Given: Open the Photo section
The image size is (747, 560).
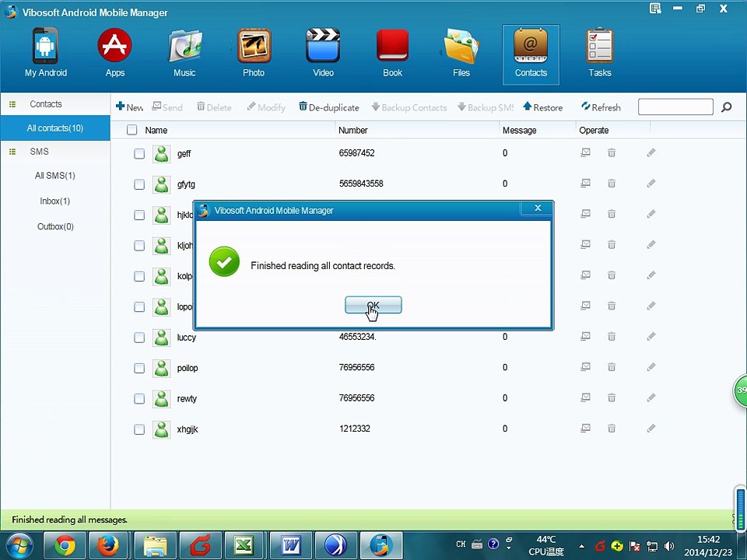Looking at the screenshot, I should [254, 54].
